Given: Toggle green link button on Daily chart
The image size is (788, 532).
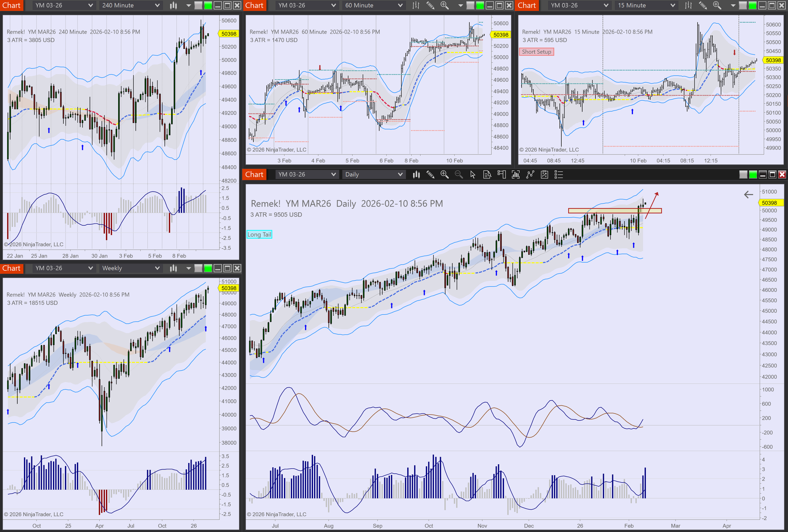Looking at the screenshot, I should (753, 174).
